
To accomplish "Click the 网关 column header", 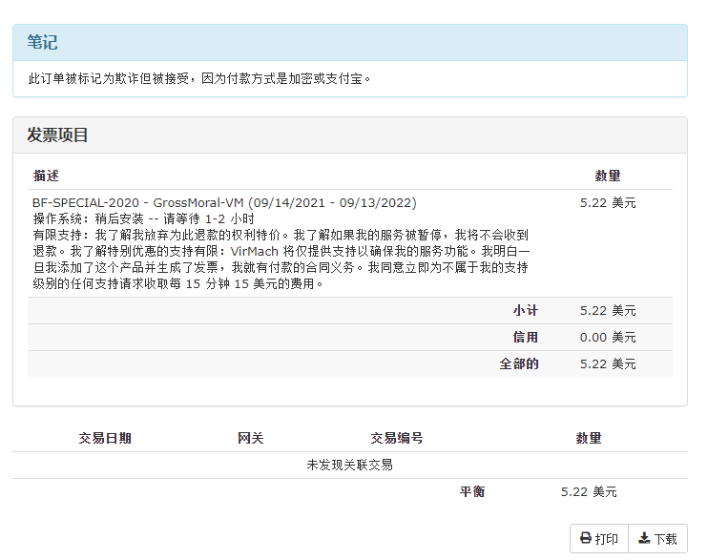I will (250, 438).
